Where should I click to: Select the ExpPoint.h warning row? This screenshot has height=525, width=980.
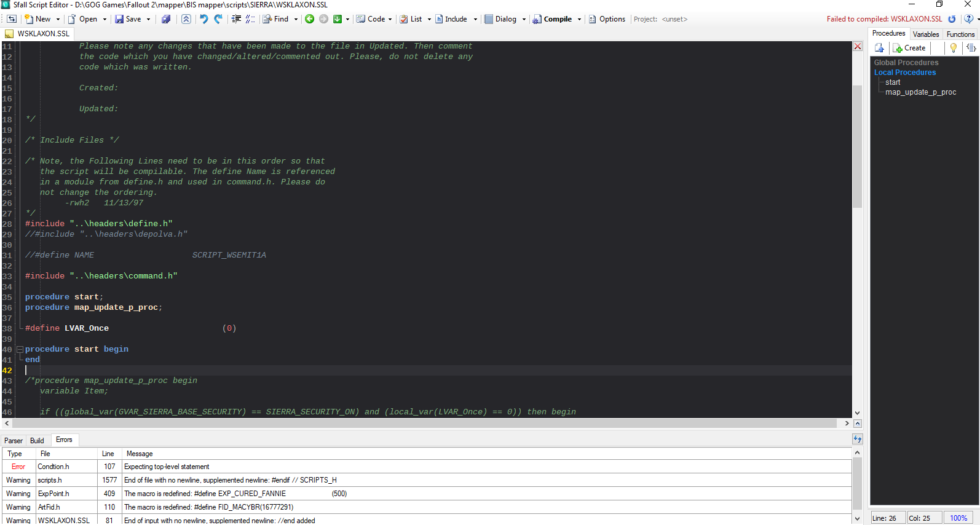[x=427, y=494]
